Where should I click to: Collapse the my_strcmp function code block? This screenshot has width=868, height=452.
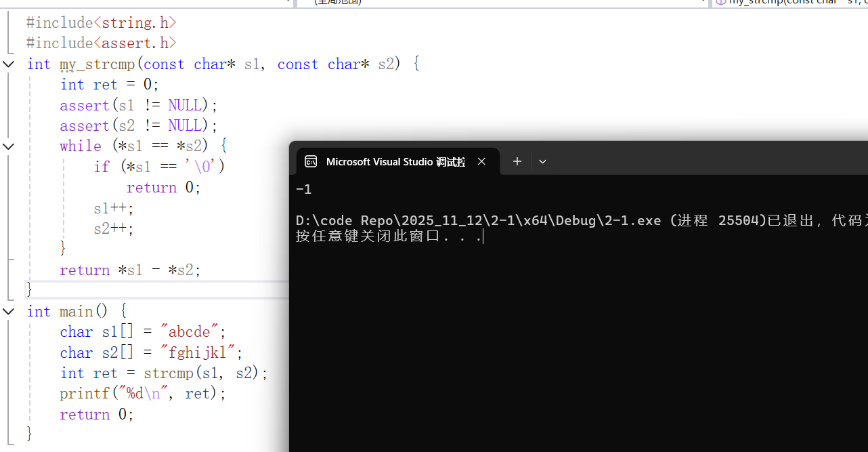pyautogui.click(x=9, y=64)
